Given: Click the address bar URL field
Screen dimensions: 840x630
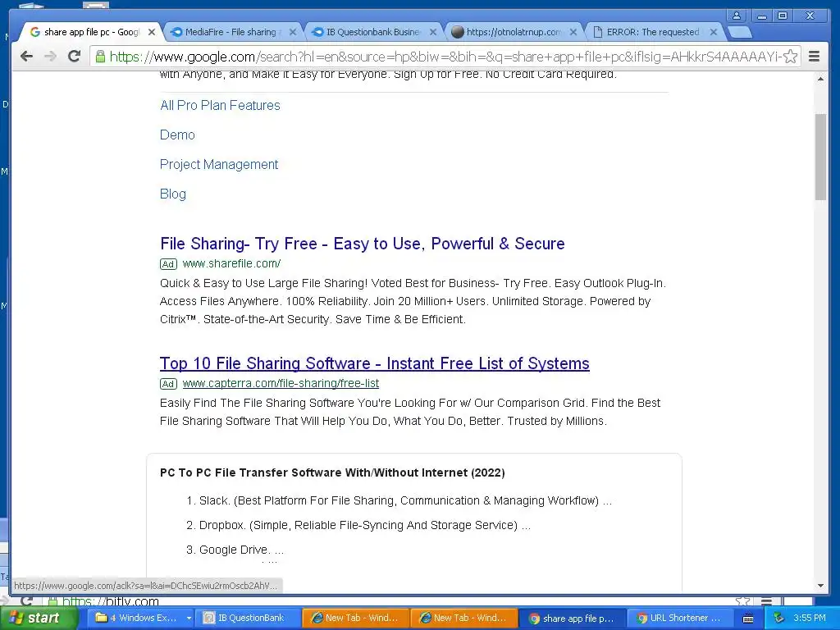Looking at the screenshot, I should [445, 57].
